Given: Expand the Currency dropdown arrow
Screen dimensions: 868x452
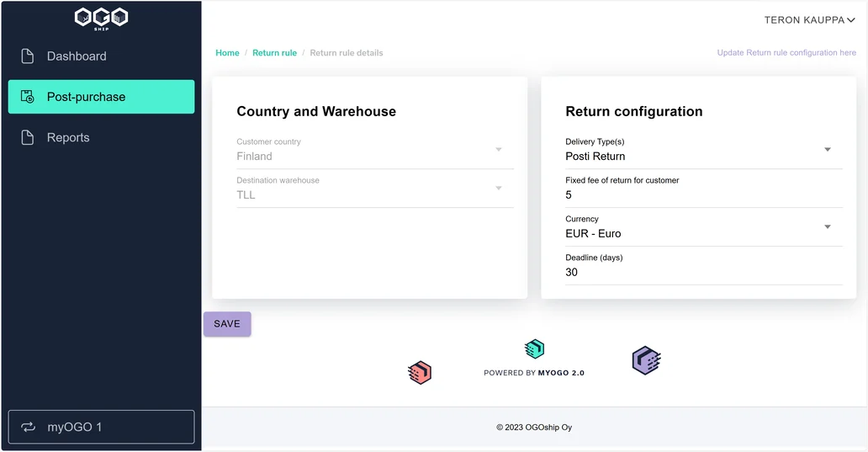Looking at the screenshot, I should [x=827, y=226].
